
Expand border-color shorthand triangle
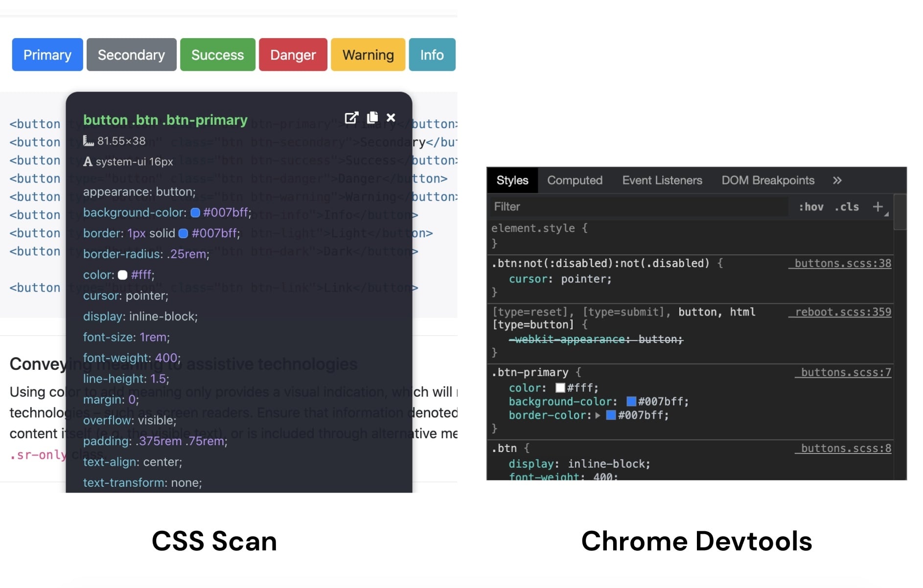(598, 415)
